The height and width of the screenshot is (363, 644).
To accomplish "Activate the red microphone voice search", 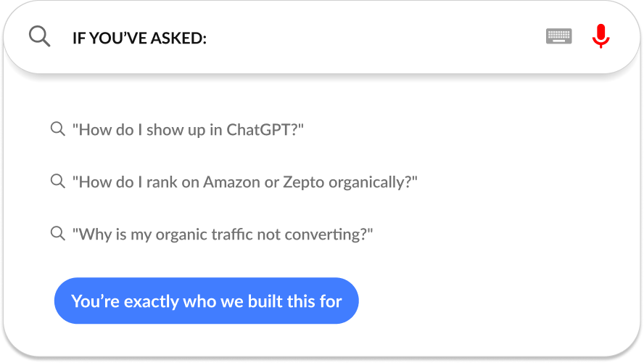I will coord(600,36).
